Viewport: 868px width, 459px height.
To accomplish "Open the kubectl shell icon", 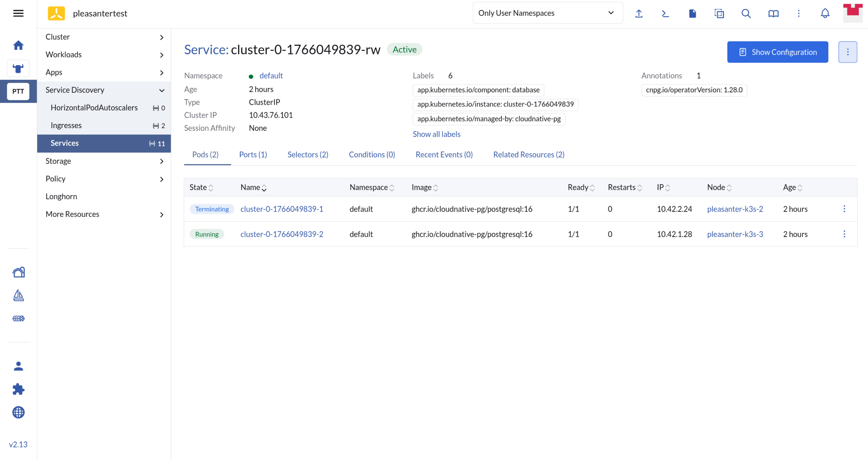I will [x=665, y=14].
